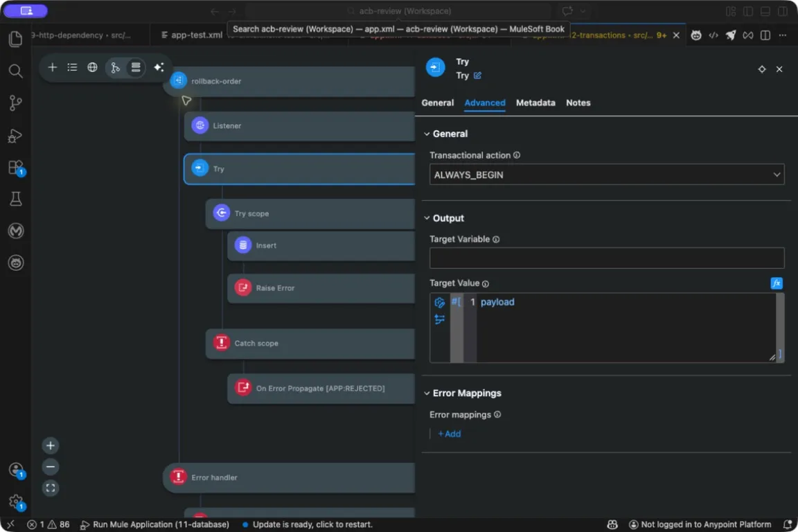This screenshot has width=798, height=532.
Task: Pin the Try properties panel
Action: [762, 69]
